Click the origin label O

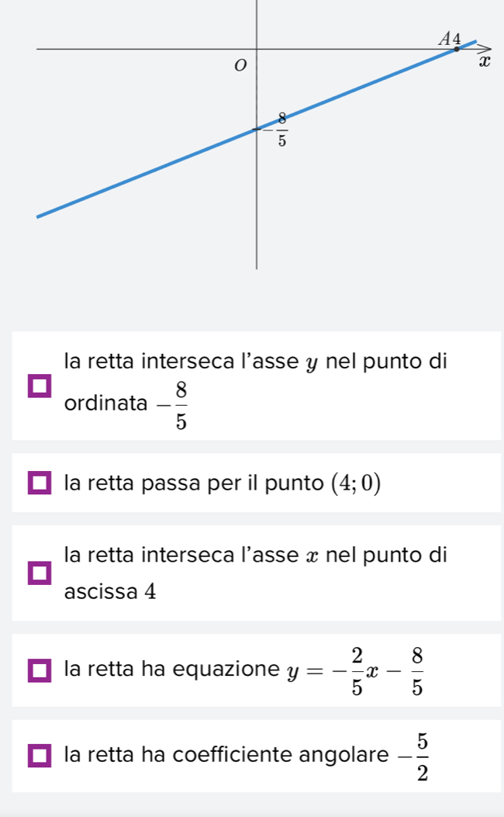click(x=240, y=64)
